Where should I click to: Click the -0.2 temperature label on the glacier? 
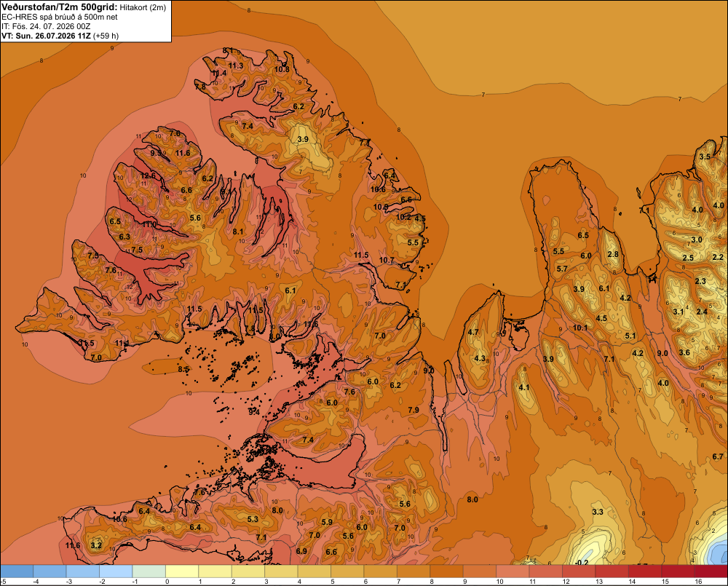click(581, 562)
